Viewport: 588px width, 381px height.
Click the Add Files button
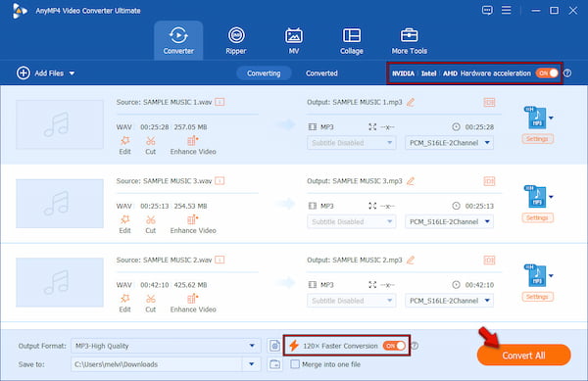coord(40,73)
